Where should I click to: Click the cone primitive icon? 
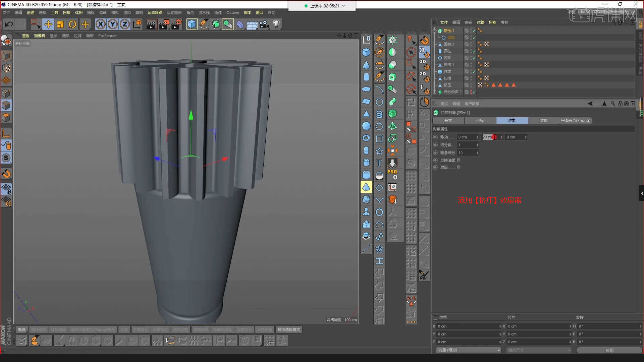point(366,65)
